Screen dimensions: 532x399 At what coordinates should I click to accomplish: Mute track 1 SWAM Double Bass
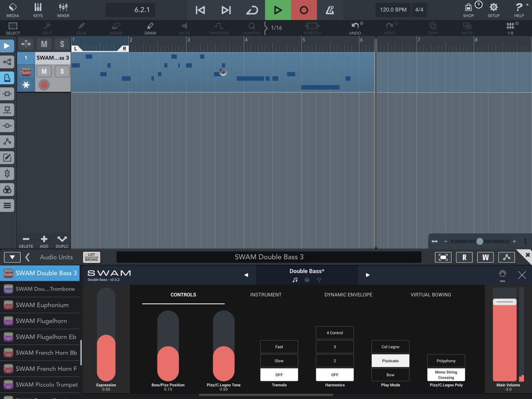(44, 71)
